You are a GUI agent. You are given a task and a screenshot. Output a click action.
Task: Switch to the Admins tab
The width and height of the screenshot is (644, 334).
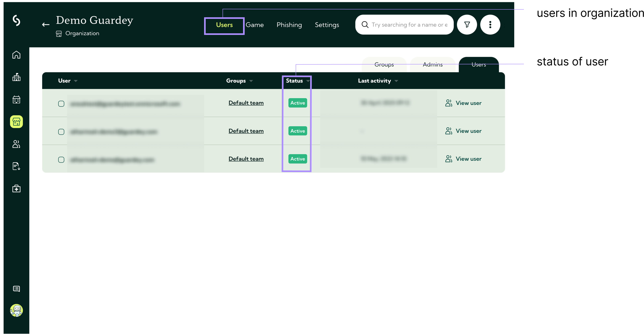tap(432, 65)
